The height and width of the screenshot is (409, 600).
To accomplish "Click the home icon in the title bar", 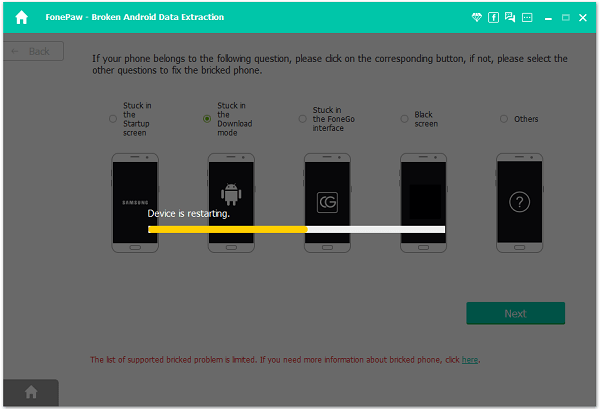I will pyautogui.click(x=21, y=17).
